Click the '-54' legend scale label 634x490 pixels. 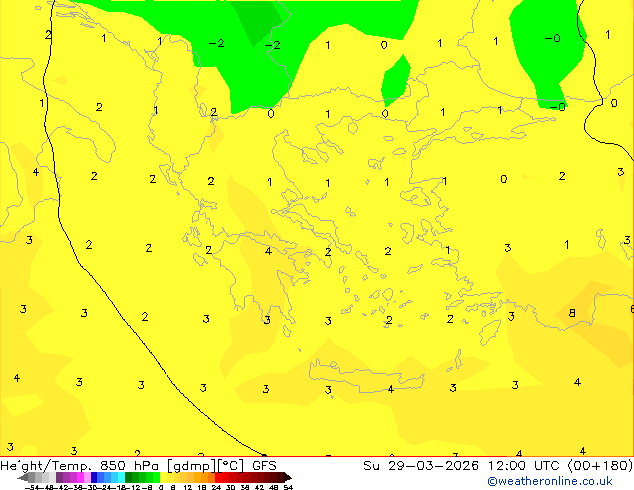tap(32, 487)
